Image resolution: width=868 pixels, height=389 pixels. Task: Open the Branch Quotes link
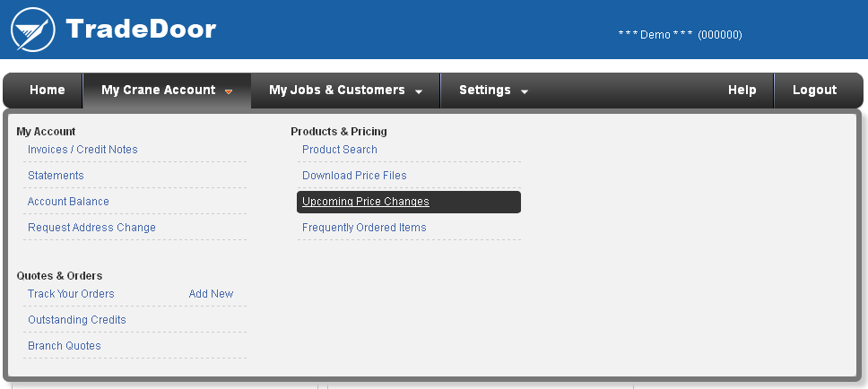click(x=65, y=346)
